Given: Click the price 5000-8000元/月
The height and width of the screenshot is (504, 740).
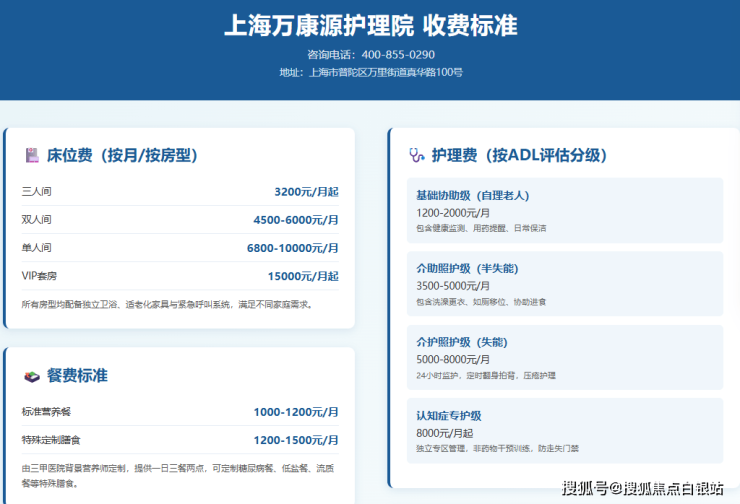Looking at the screenshot, I should tap(453, 360).
